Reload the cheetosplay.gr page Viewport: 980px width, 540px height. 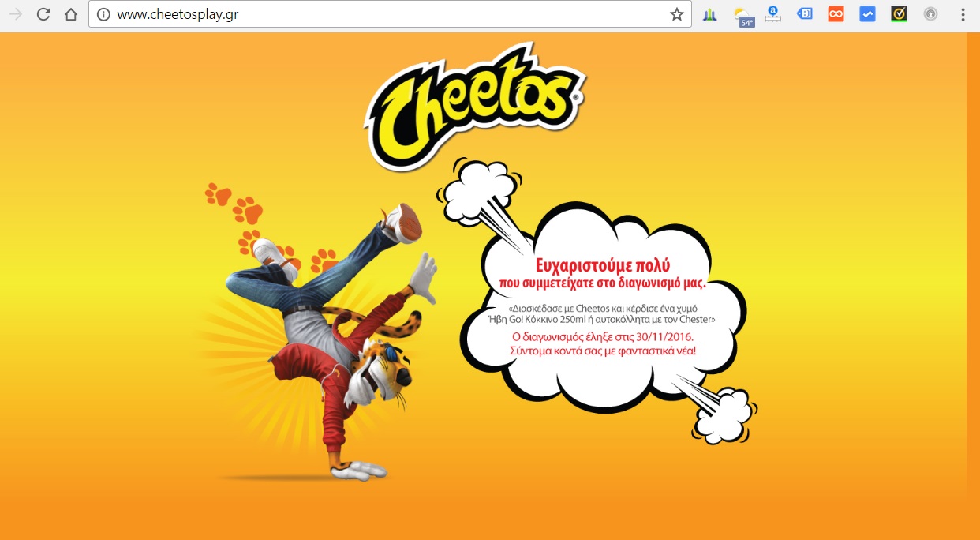point(43,14)
